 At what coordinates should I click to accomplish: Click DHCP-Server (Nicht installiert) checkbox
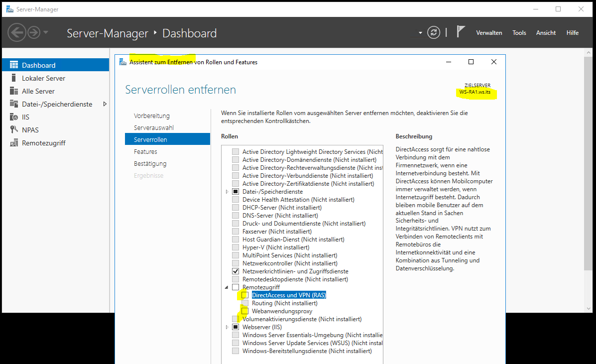(x=236, y=208)
